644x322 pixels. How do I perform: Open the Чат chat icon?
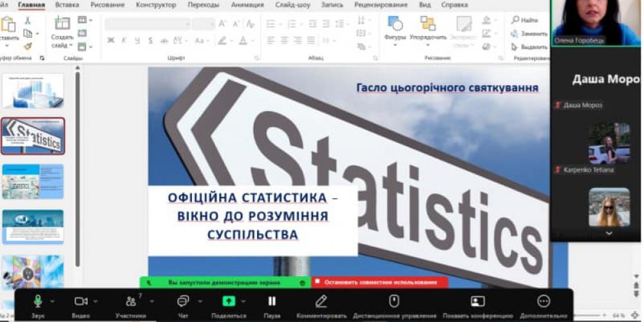(x=183, y=301)
